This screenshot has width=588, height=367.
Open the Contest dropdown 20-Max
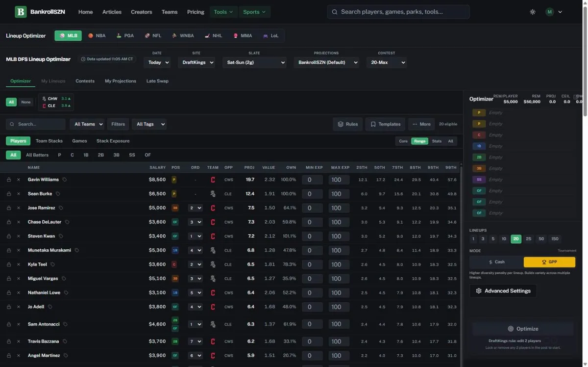(387, 62)
